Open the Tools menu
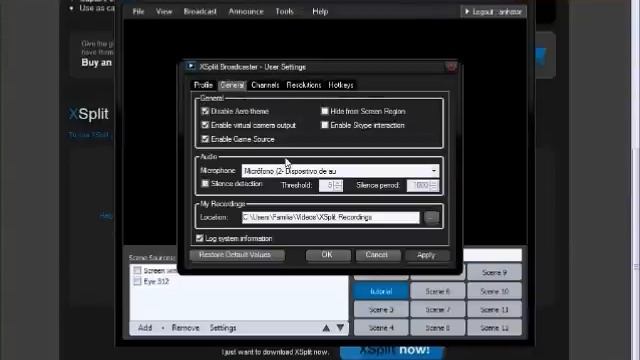Screen dimensions: 640x360 pyautogui.click(x=284, y=11)
